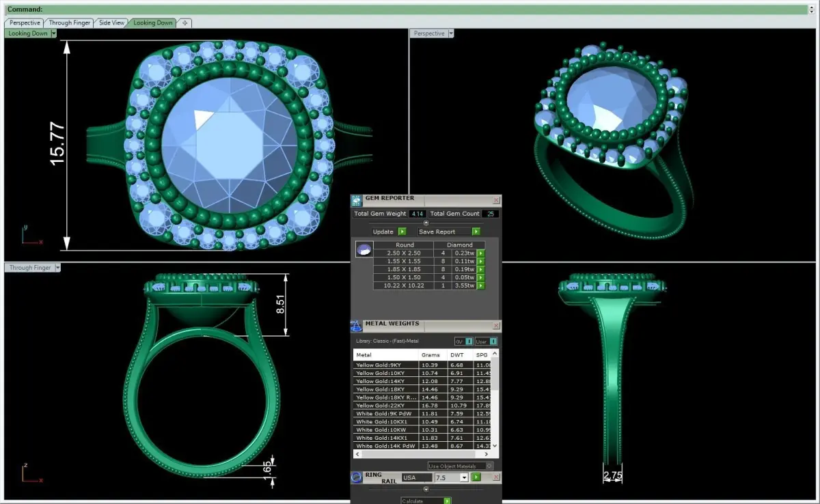
Task: Click the round gem thumbnail in Gem Reporter
Action: 364,250
